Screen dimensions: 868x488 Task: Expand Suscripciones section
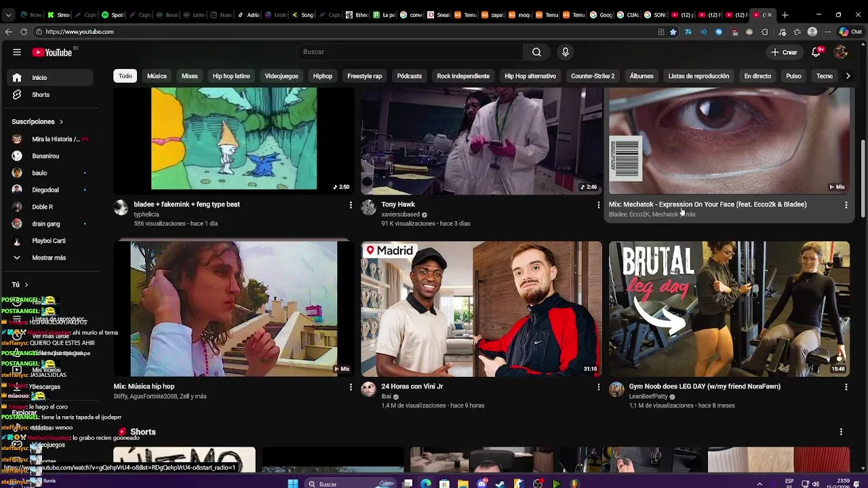(x=37, y=122)
